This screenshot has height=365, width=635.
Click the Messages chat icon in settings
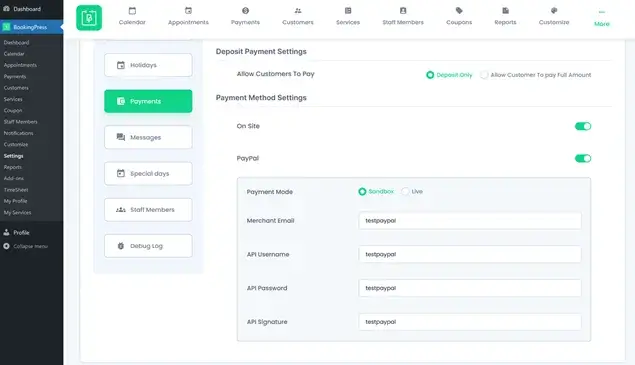(x=121, y=137)
